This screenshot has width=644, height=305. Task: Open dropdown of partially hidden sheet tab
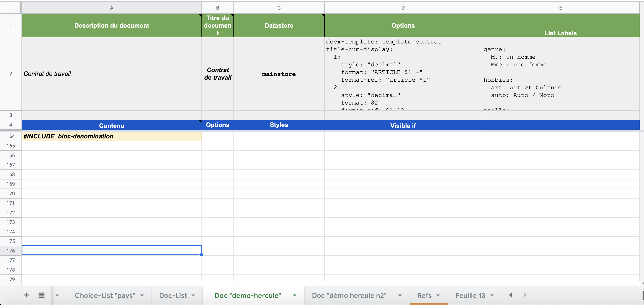(57, 295)
